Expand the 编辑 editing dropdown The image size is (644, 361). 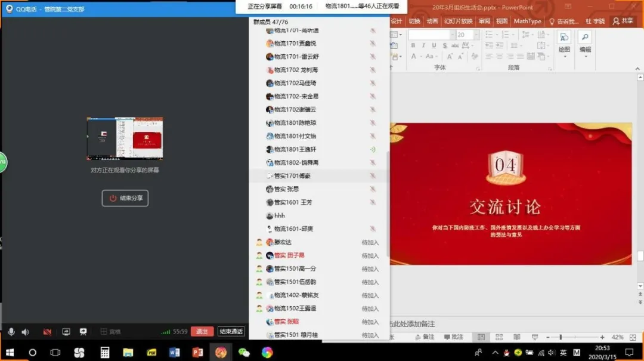pos(585,55)
